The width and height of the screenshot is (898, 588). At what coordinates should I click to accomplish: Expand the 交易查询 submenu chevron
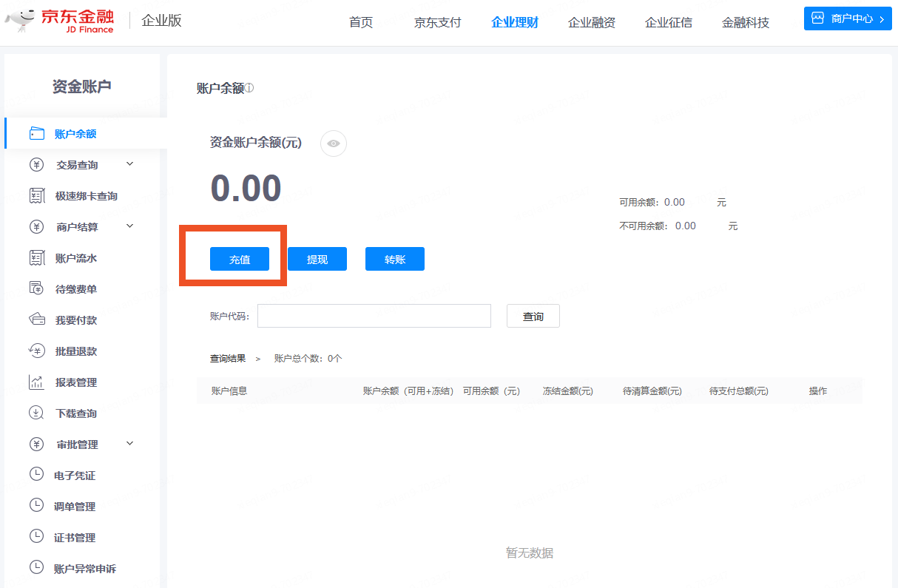coord(130,164)
